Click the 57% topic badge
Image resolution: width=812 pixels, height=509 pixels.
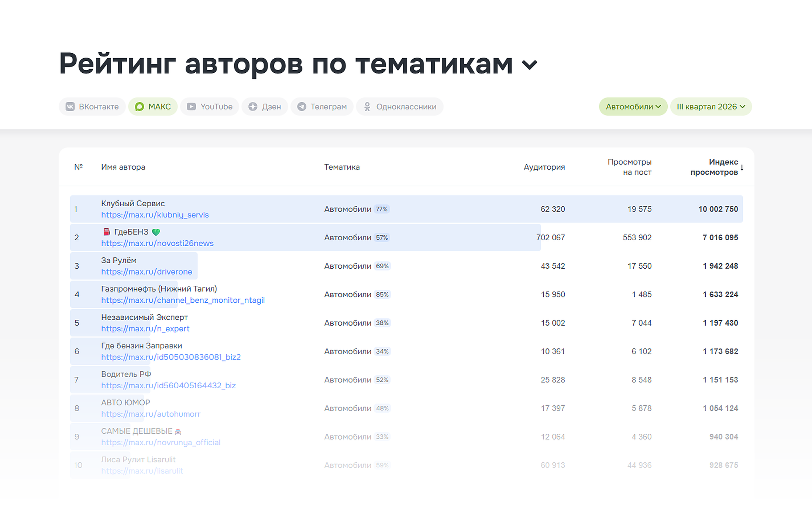(382, 238)
